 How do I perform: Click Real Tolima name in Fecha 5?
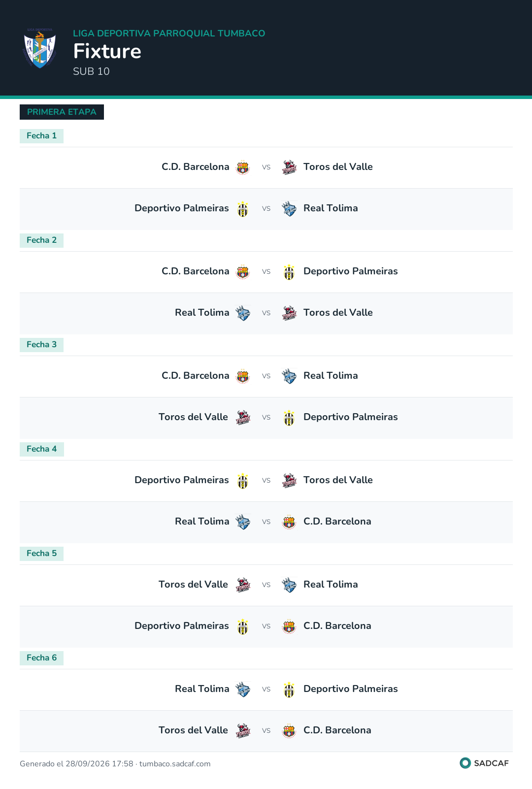click(331, 584)
